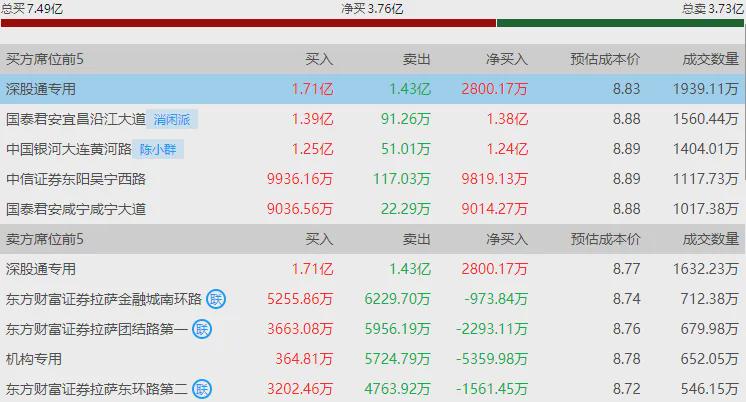Click 652.05万 trade volume
The width and height of the screenshot is (746, 402).
click(x=710, y=359)
